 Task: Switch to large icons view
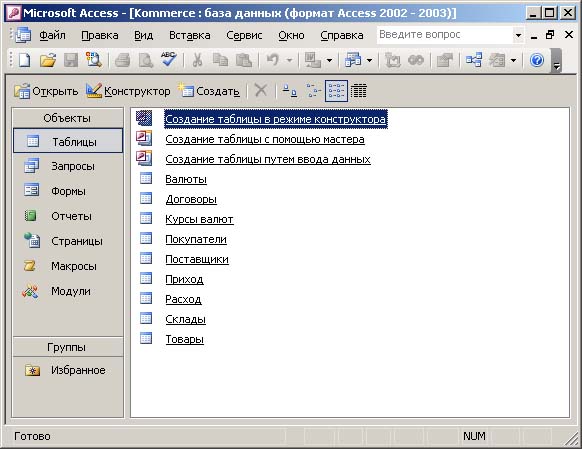[290, 91]
